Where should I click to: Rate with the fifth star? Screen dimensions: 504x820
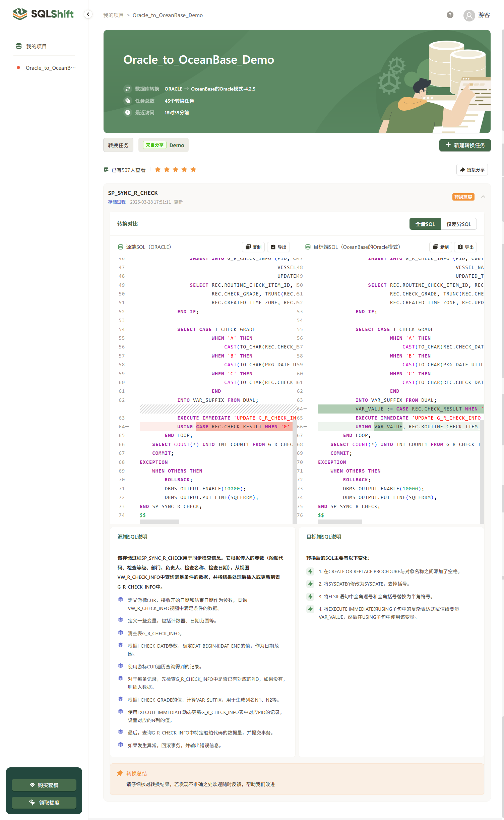193,170
